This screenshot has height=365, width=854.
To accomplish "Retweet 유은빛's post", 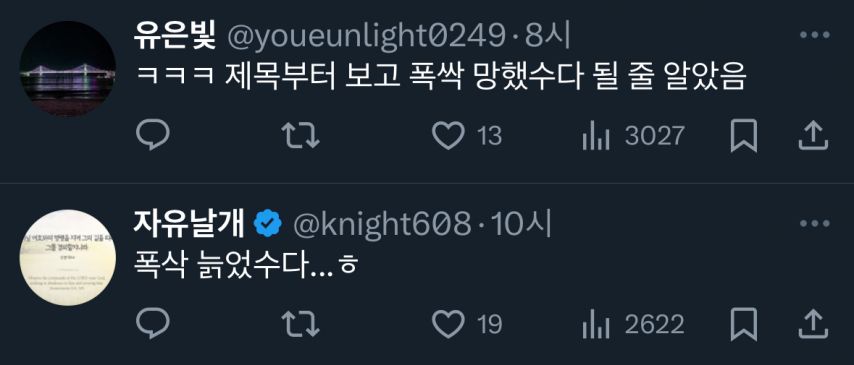I will (300, 135).
